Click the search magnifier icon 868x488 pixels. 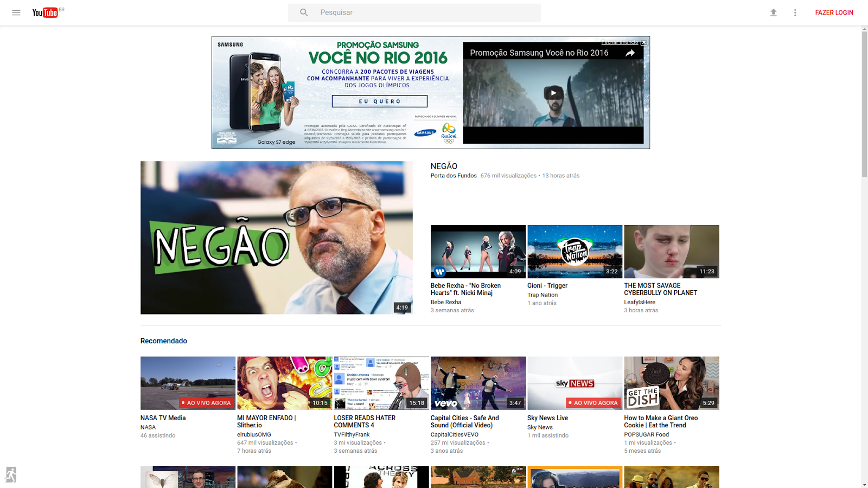click(304, 12)
